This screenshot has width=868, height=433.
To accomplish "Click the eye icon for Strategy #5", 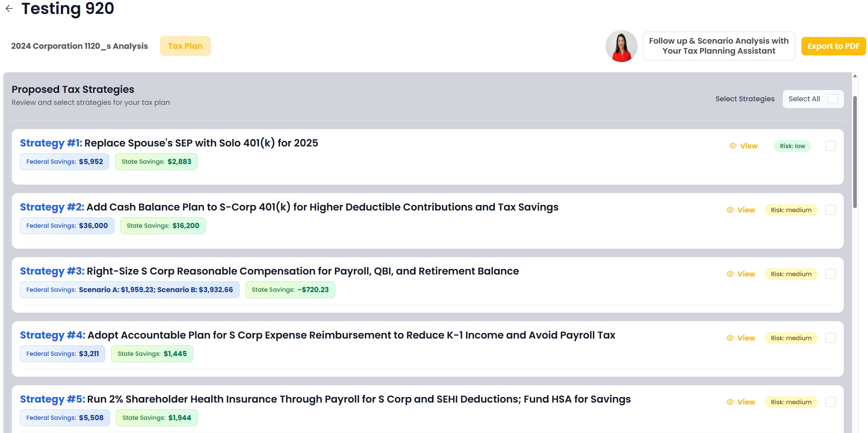I will [x=730, y=402].
